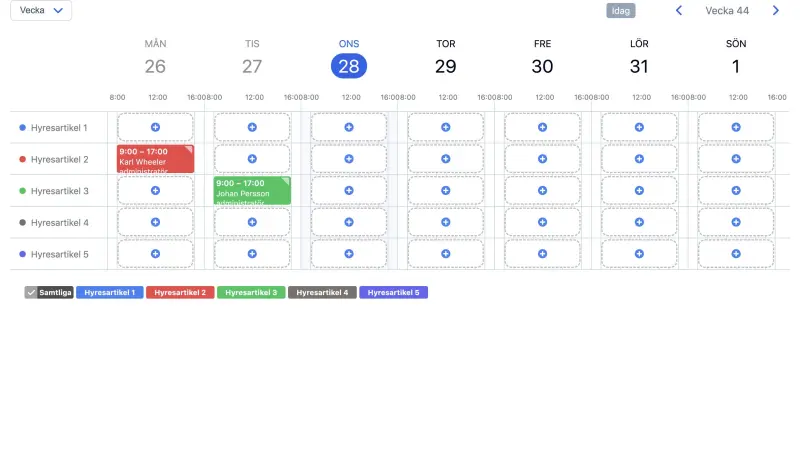800x452 pixels.
Task: Go to next week with right chevron
Action: (x=776, y=10)
